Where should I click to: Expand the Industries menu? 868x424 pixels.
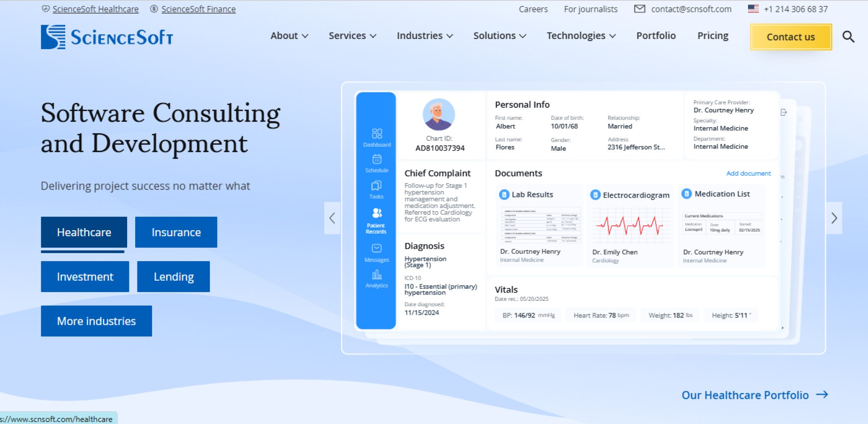(425, 36)
